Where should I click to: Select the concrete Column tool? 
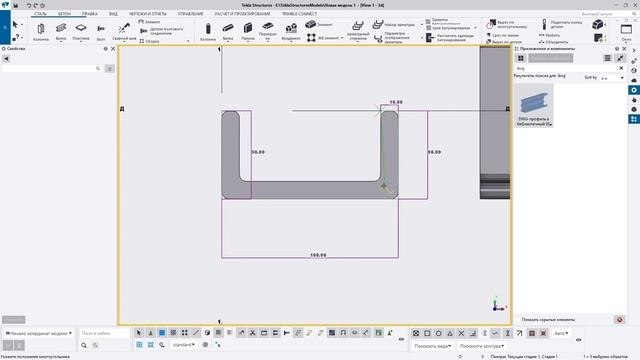pyautogui.click(x=208, y=31)
